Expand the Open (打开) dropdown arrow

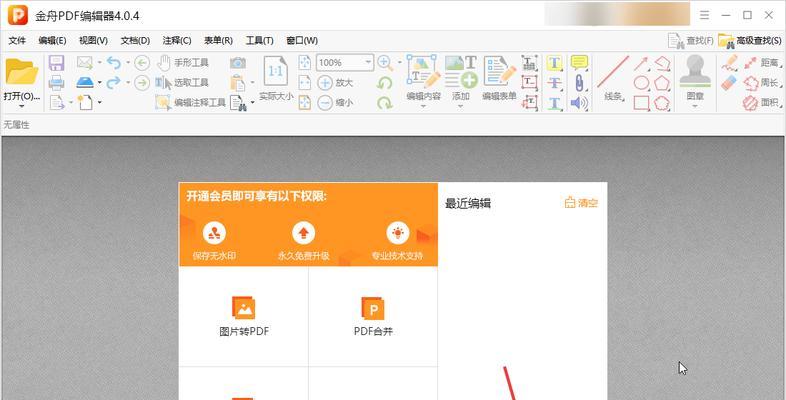[22, 106]
